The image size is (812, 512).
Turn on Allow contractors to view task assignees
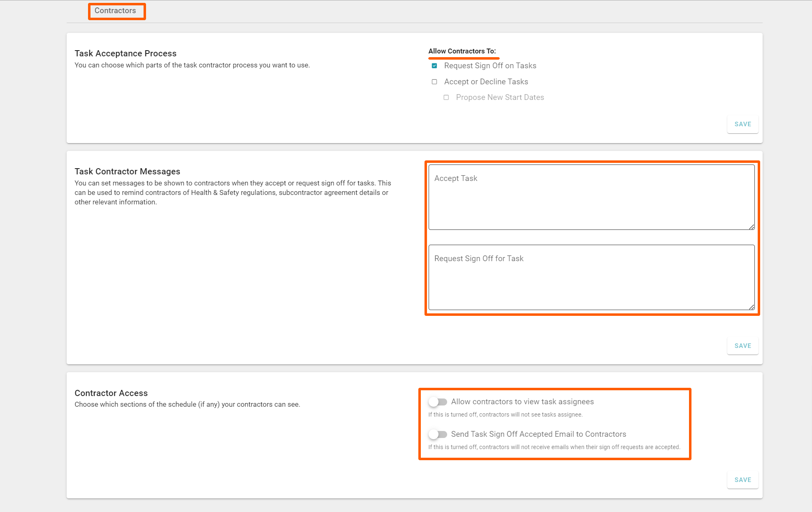[438, 402]
